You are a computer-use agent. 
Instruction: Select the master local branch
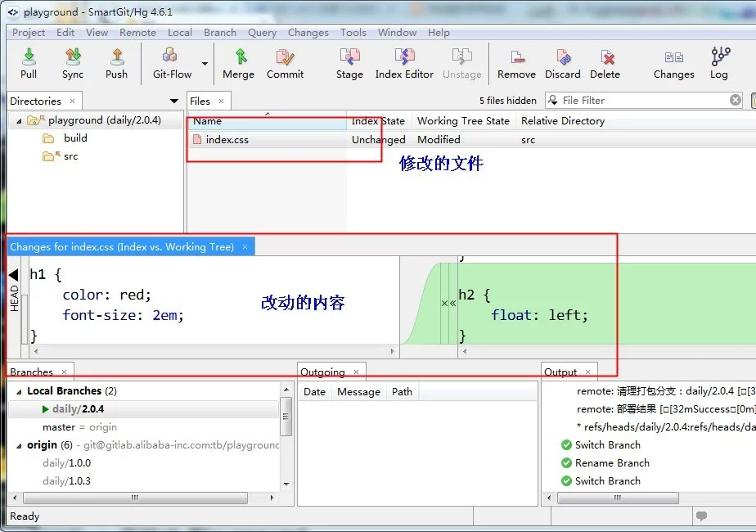point(58,427)
